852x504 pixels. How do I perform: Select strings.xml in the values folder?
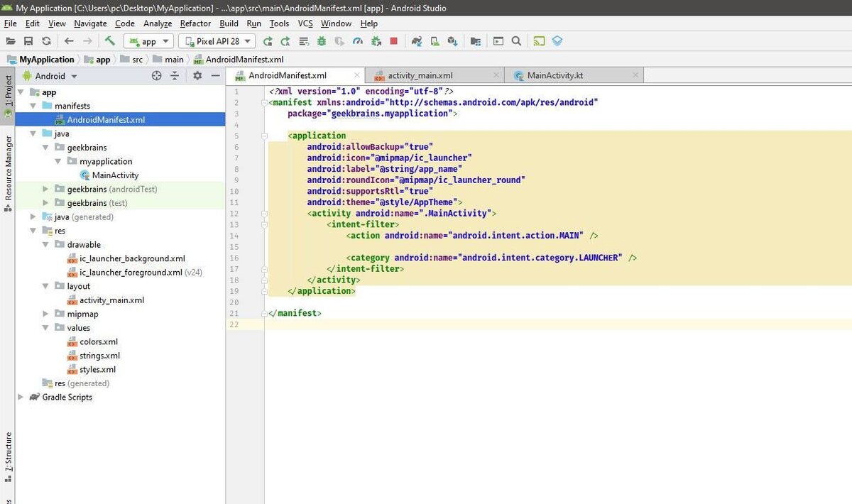(x=99, y=356)
